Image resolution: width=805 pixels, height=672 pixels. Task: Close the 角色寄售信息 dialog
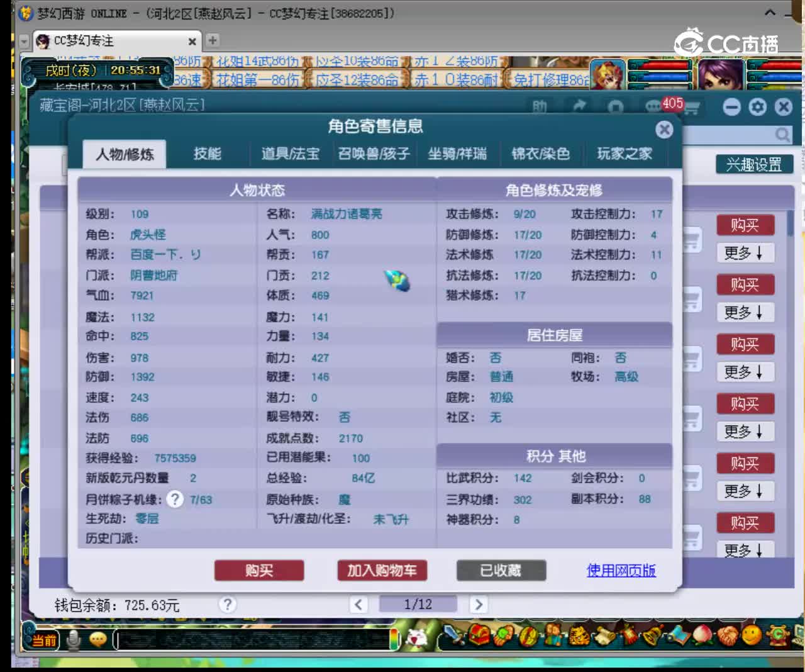664,130
